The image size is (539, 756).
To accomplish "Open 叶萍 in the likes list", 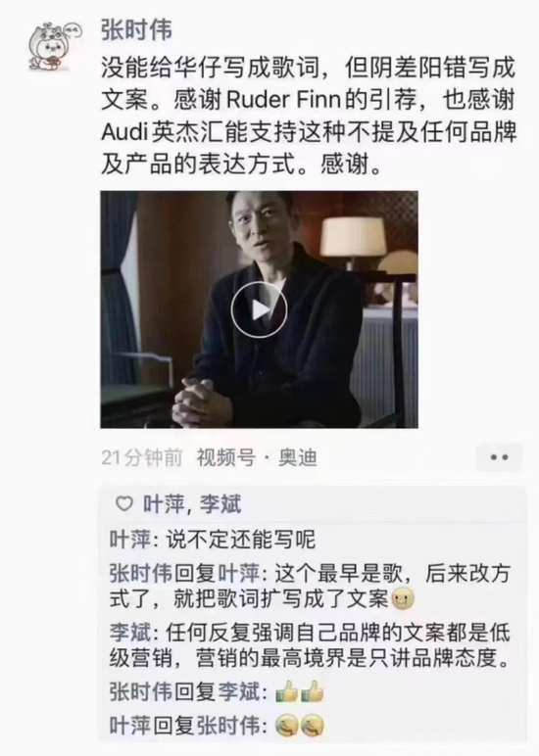I will tap(163, 504).
